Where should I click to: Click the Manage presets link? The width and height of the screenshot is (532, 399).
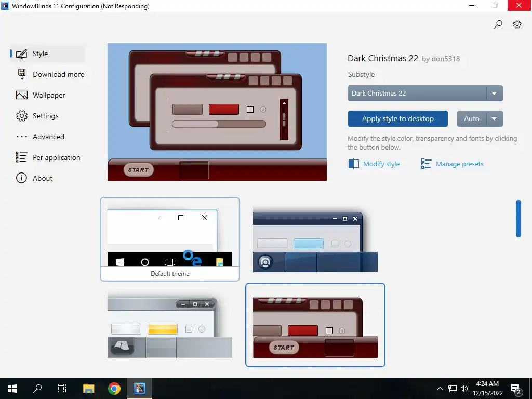click(459, 164)
